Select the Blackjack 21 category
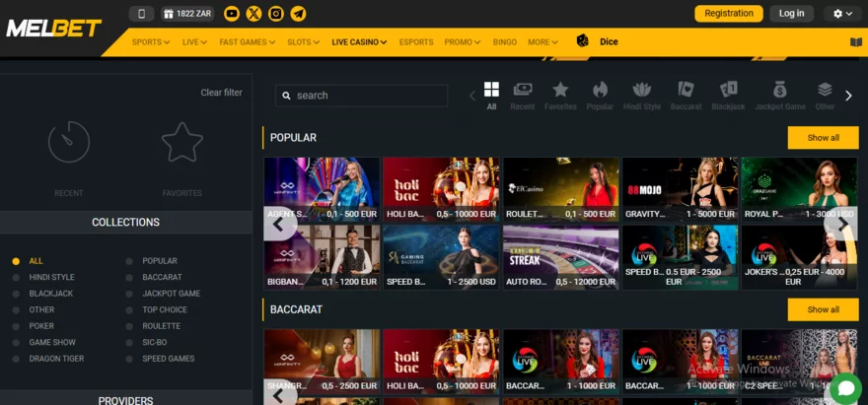The image size is (868, 405). [729, 96]
